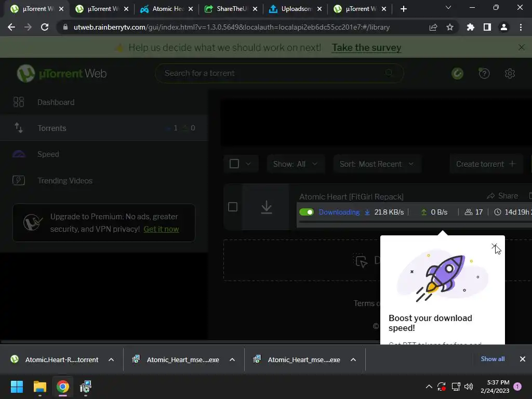Click the search magnifier icon

click(389, 73)
